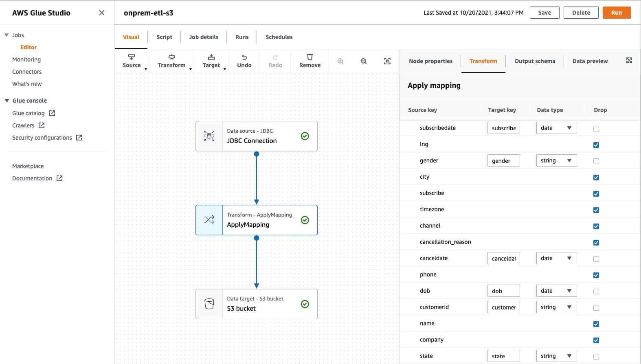Select the S3 bucket target node icon

click(209, 304)
